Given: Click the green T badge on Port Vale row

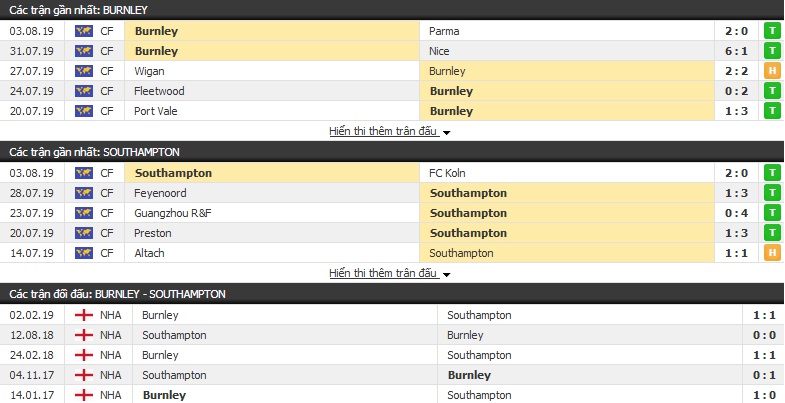Looking at the screenshot, I should click(x=772, y=111).
